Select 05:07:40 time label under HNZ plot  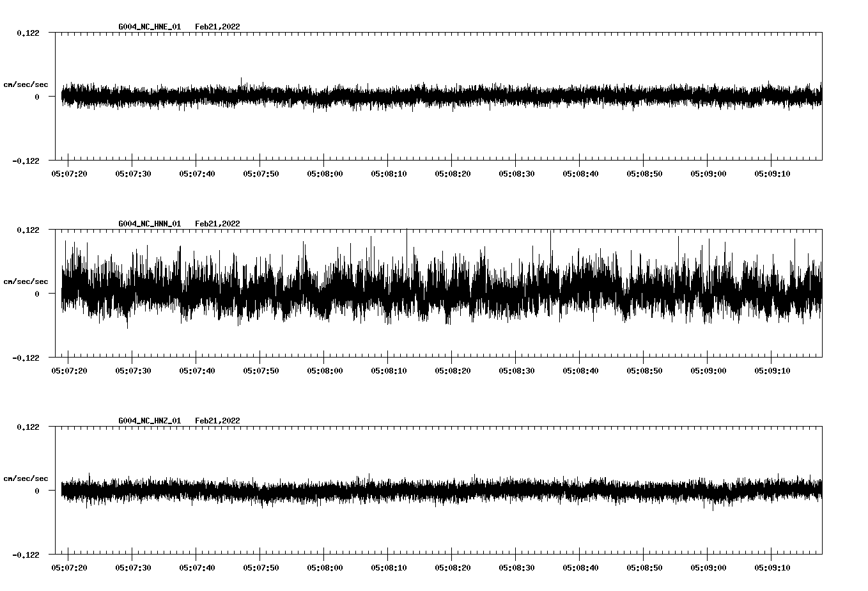197,567
